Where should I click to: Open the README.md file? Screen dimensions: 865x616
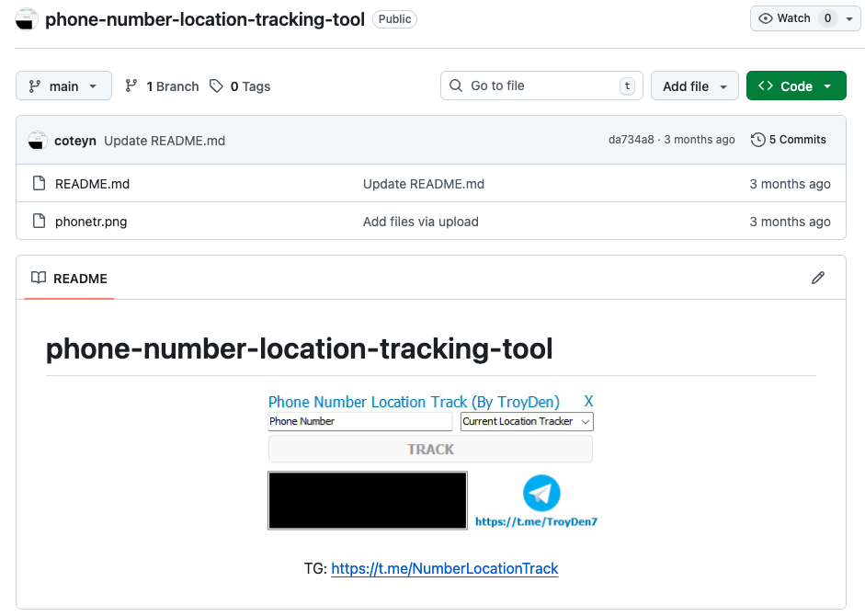point(92,184)
